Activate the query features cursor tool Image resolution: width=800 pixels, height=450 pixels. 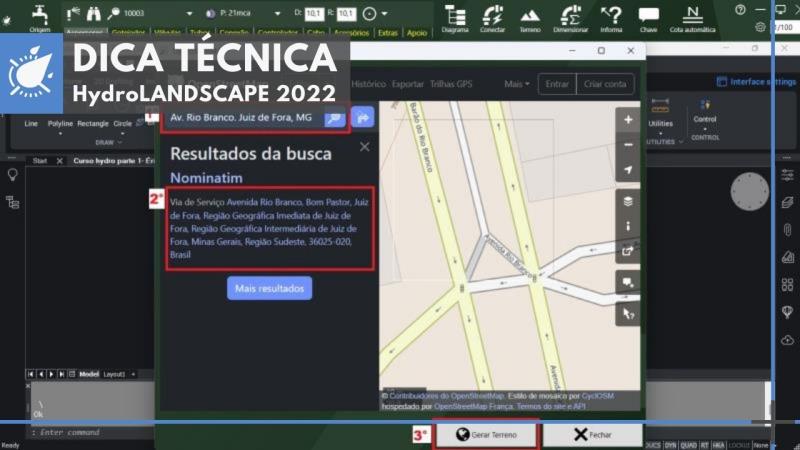pyautogui.click(x=628, y=314)
